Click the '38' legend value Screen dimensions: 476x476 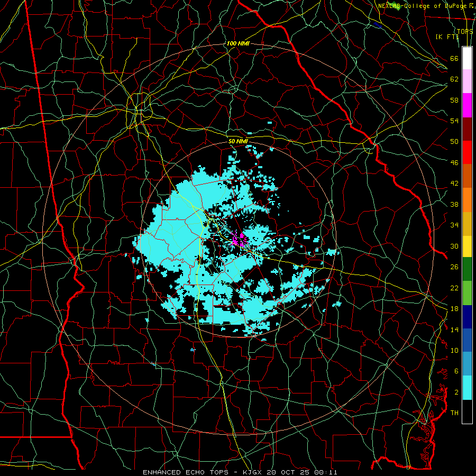pos(454,204)
